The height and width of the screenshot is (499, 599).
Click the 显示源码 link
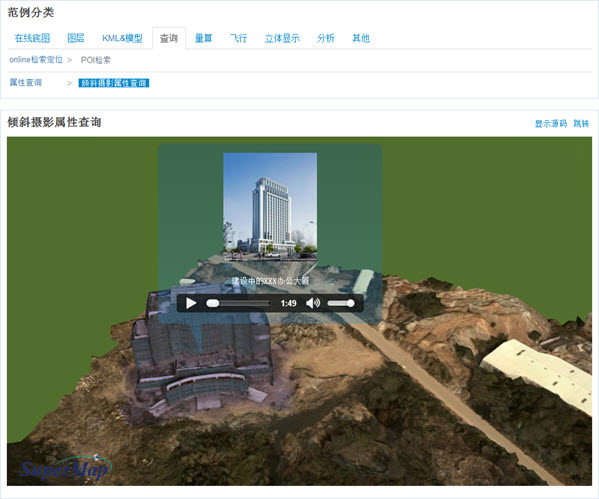(x=551, y=123)
